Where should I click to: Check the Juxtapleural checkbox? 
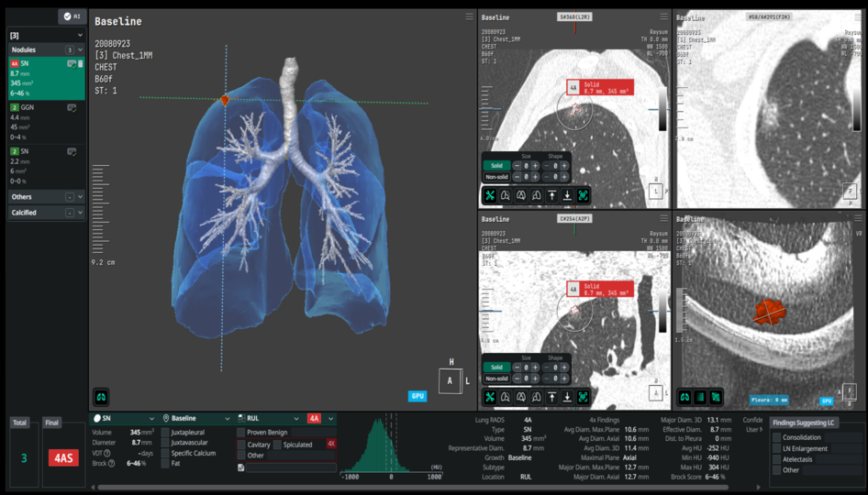point(166,432)
